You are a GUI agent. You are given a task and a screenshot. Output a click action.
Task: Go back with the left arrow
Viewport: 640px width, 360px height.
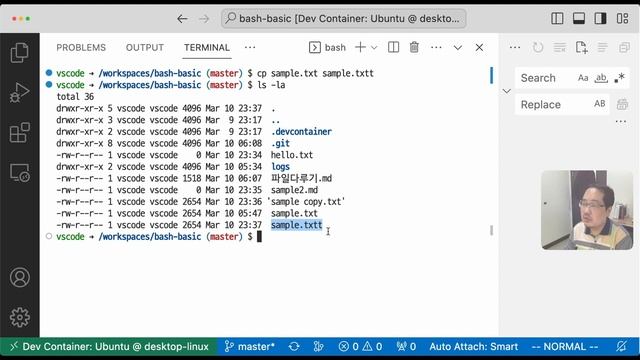(182, 19)
